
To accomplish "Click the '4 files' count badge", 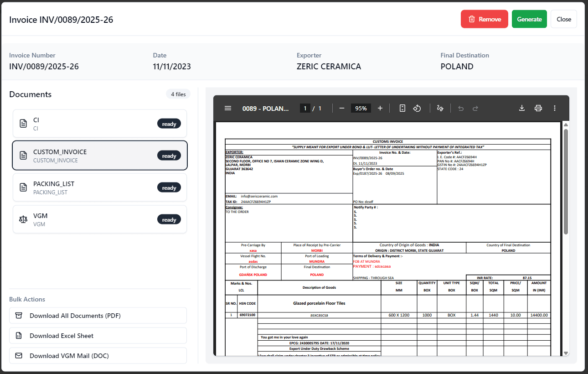I will click(x=178, y=94).
